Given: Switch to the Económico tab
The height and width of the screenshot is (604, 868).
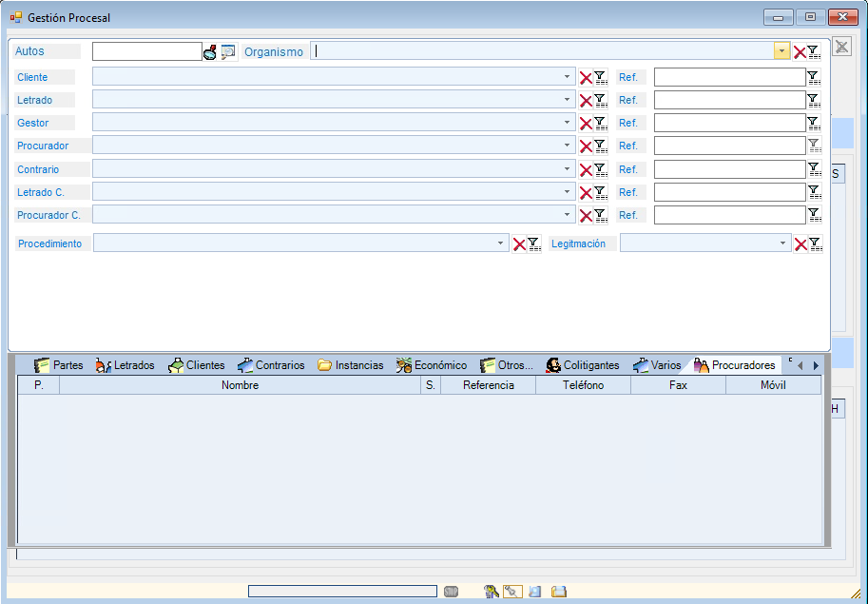Looking at the screenshot, I should (x=432, y=365).
